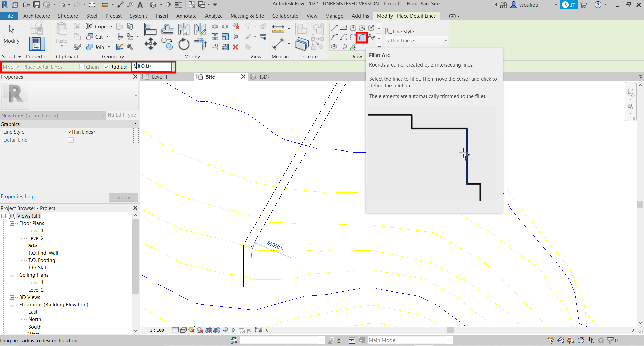Click the Radius value input field
Viewport: 644px width, 346px height.
pyautogui.click(x=151, y=67)
